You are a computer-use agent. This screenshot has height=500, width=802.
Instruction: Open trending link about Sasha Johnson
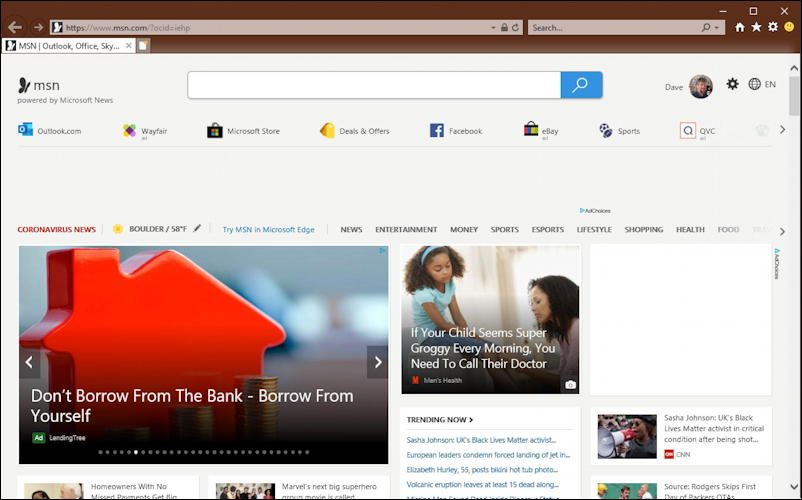[481, 440]
